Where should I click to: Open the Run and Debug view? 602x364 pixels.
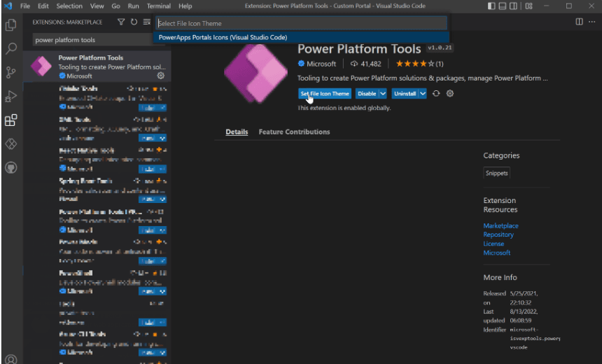coord(10,96)
